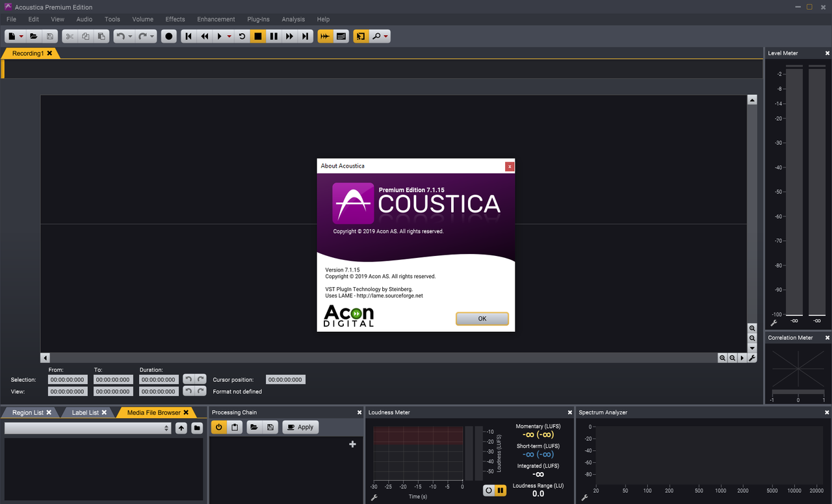Viewport: 832px width, 504px height.
Task: Click the New file icon in toolbar
Action: click(12, 36)
